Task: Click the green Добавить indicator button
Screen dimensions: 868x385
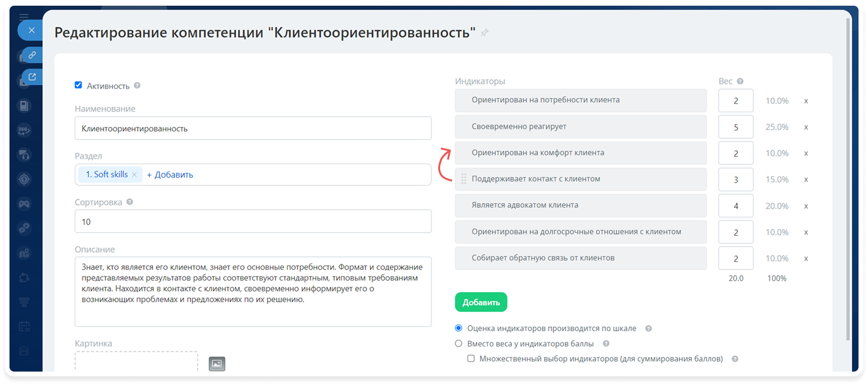Action: click(x=481, y=302)
